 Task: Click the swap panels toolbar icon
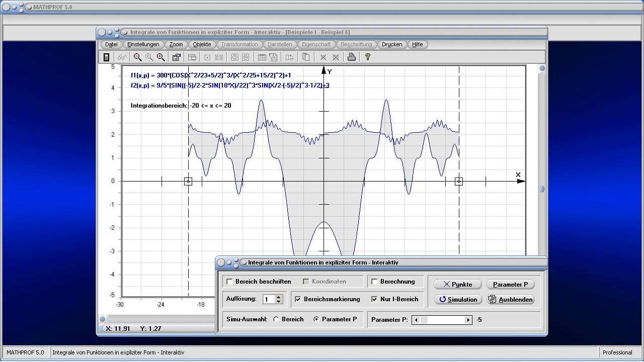pos(289,57)
